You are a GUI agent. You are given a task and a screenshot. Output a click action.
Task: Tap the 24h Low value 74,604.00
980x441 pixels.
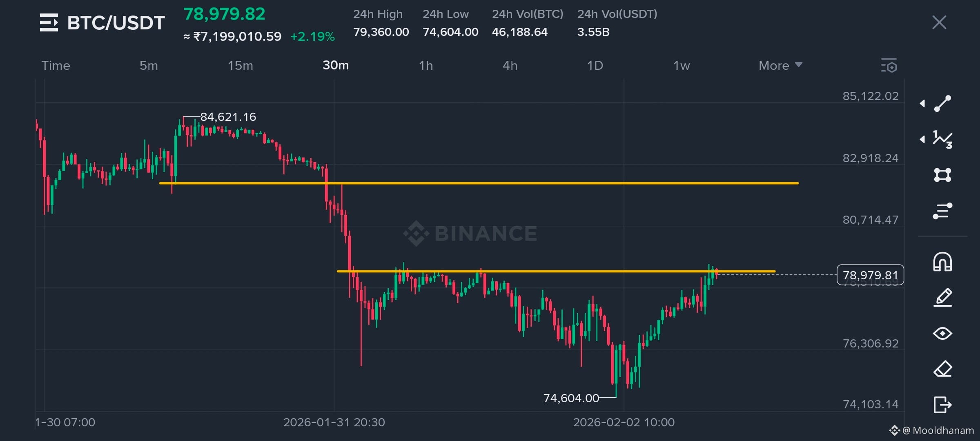450,32
